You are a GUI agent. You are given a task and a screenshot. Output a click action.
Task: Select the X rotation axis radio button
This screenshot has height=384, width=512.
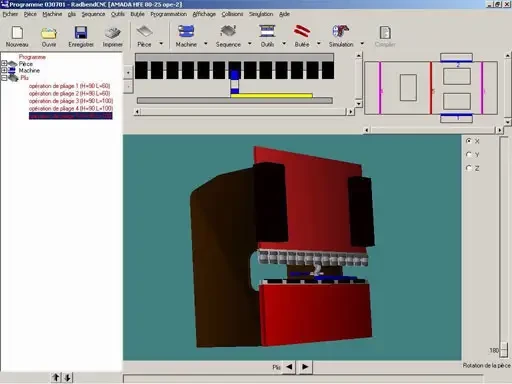point(469,141)
